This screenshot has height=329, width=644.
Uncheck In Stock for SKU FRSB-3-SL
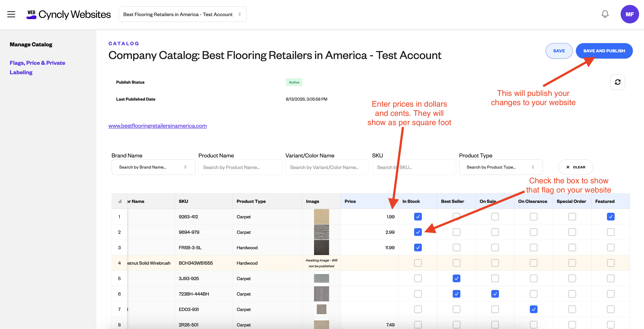(418, 248)
